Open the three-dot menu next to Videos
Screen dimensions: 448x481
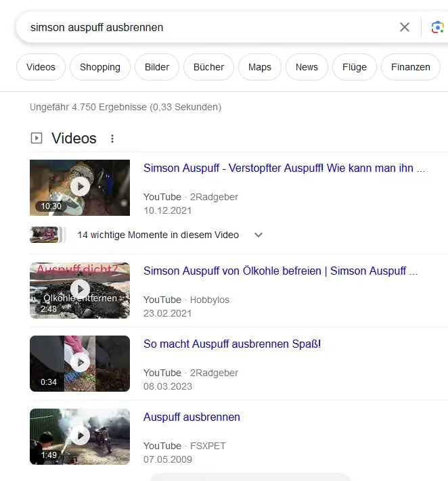tap(112, 139)
